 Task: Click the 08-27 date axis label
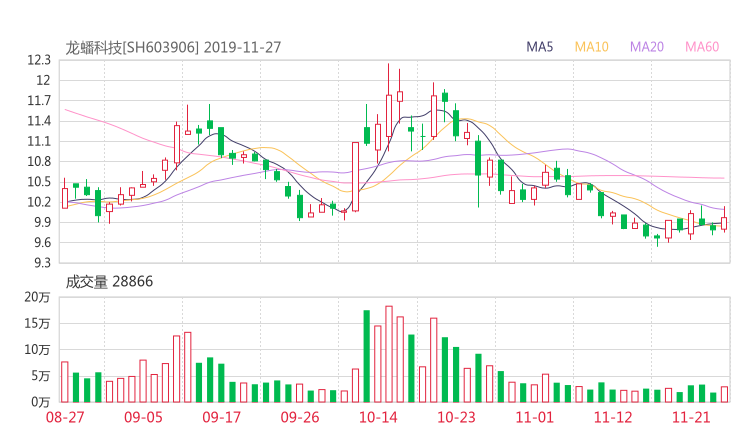coord(65,417)
